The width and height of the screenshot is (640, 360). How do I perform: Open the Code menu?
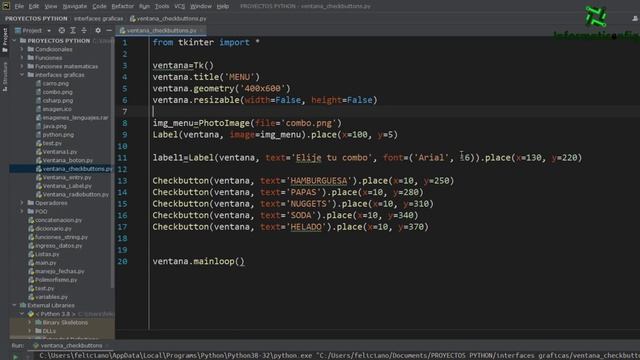tap(99, 6)
